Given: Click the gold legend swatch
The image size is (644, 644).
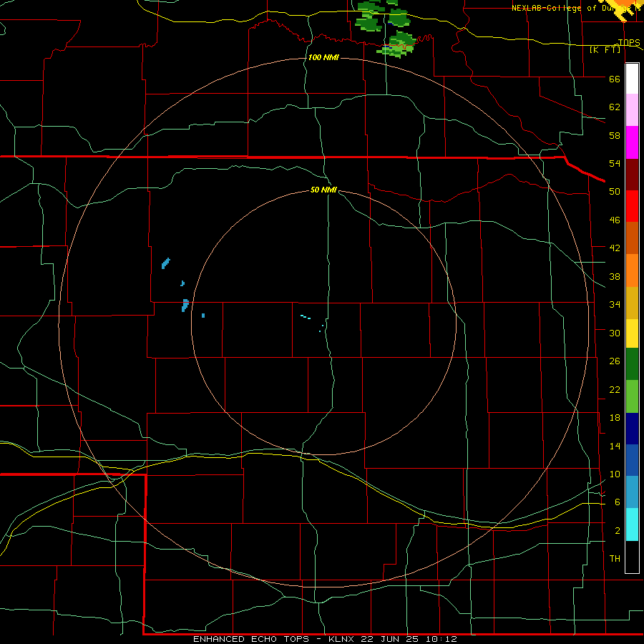Looking at the screenshot, I should pos(632,303).
